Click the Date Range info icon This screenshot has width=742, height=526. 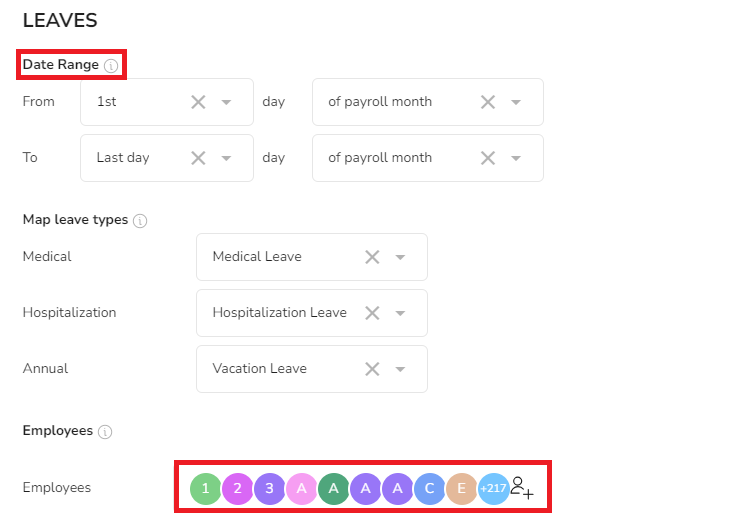tap(111, 66)
